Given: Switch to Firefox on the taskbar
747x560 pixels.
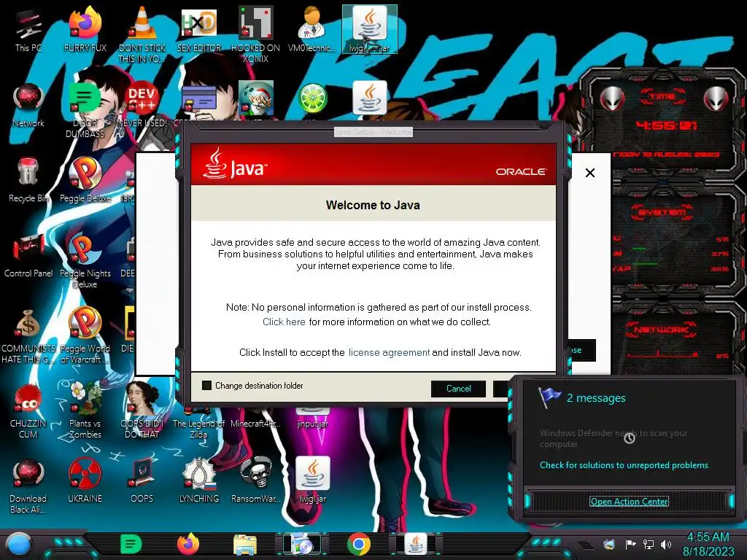Looking at the screenshot, I should pyautogui.click(x=188, y=544).
